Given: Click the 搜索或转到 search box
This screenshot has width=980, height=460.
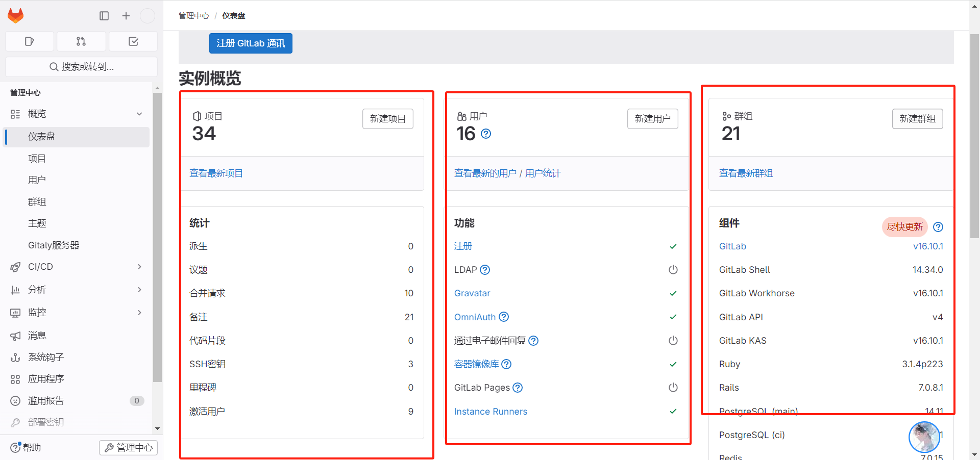Looking at the screenshot, I should 82,67.
